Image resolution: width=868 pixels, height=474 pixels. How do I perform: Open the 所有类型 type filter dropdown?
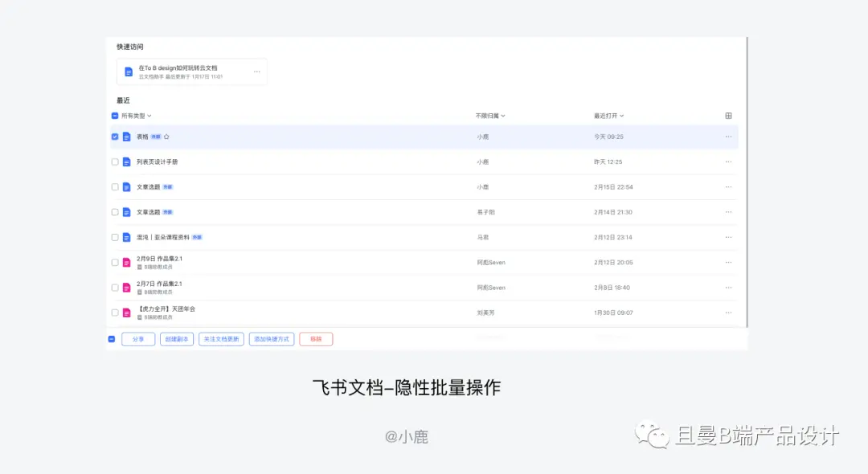tap(136, 116)
